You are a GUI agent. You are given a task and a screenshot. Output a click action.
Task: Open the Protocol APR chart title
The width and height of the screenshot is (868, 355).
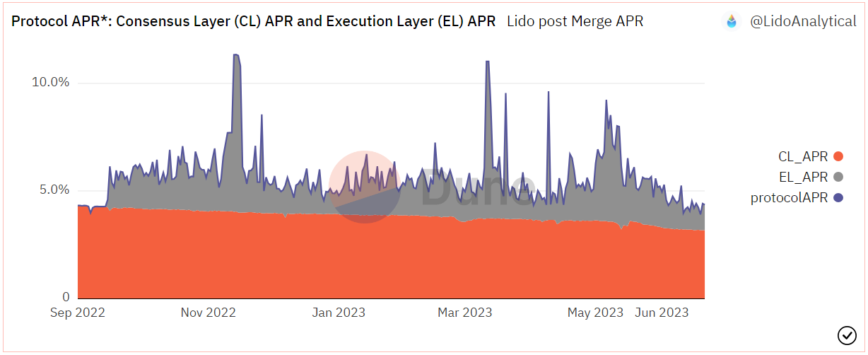[x=253, y=21]
